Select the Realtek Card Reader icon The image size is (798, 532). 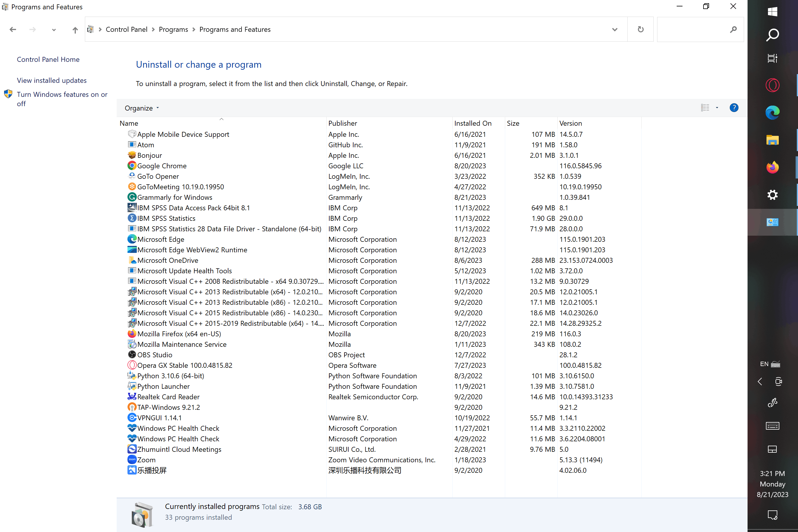pos(132,397)
